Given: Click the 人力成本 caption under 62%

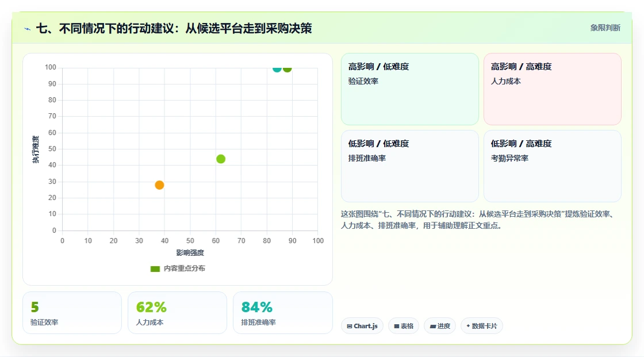Looking at the screenshot, I should click(149, 323).
